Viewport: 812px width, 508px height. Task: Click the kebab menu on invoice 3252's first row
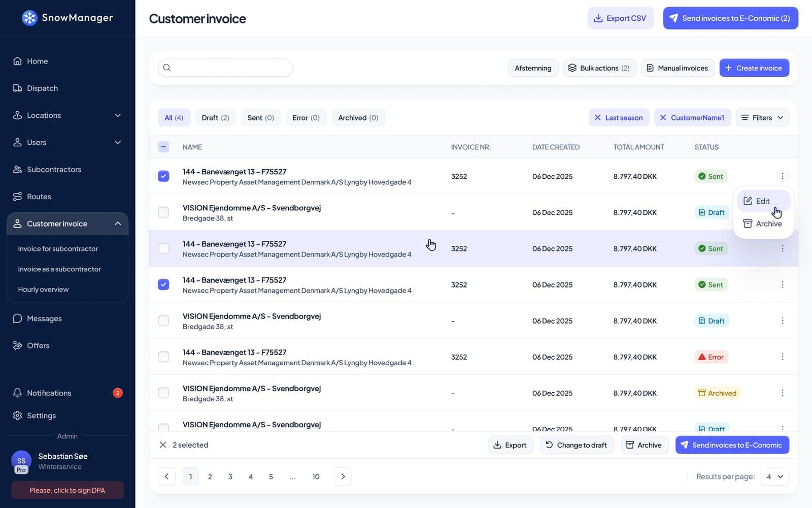pos(782,176)
